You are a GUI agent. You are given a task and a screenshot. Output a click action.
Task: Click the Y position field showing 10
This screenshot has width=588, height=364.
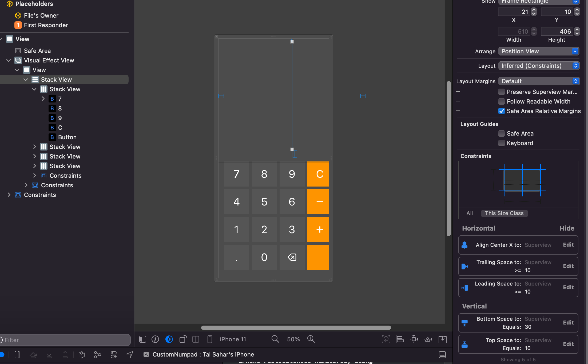click(x=557, y=12)
